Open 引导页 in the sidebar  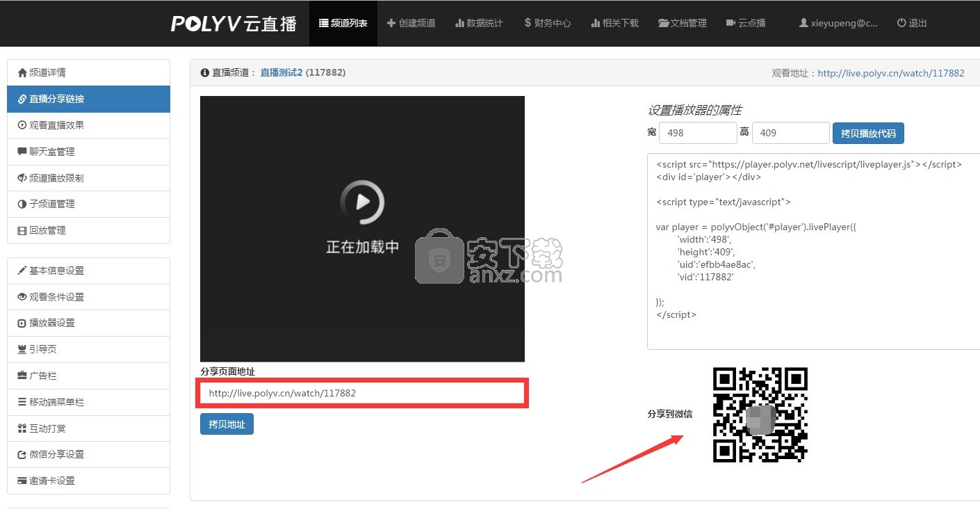88,349
